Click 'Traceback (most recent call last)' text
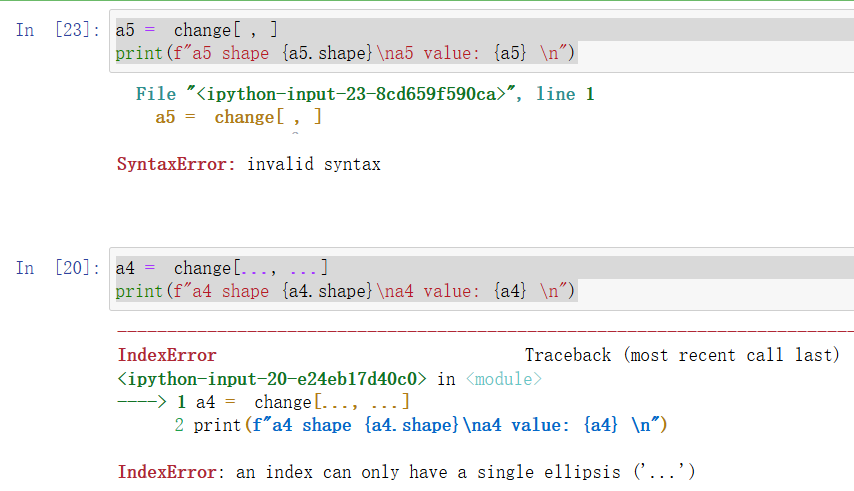854x491 pixels. [x=682, y=355]
